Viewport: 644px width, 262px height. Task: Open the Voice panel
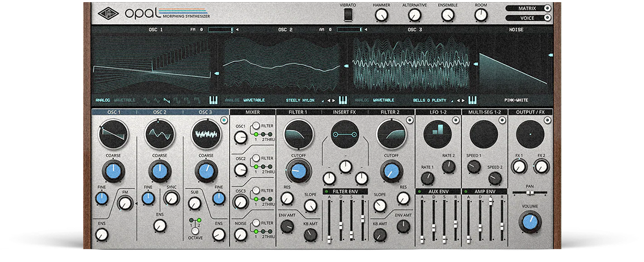click(529, 18)
